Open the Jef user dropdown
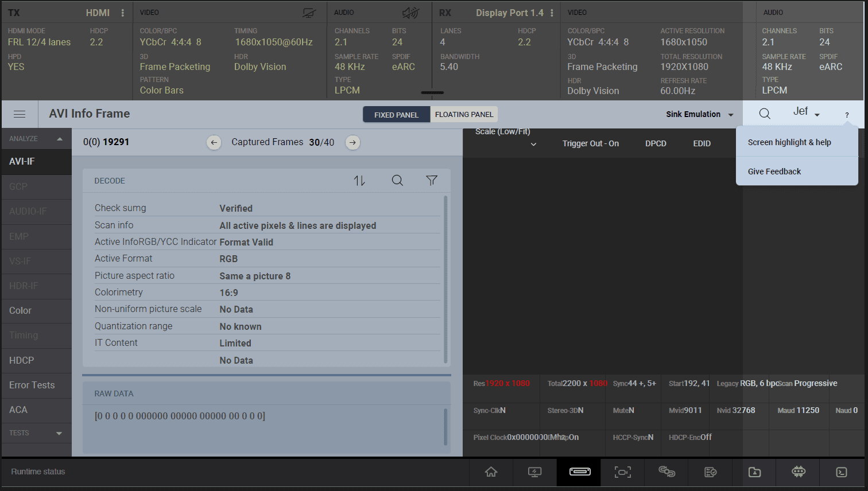 [x=807, y=112]
